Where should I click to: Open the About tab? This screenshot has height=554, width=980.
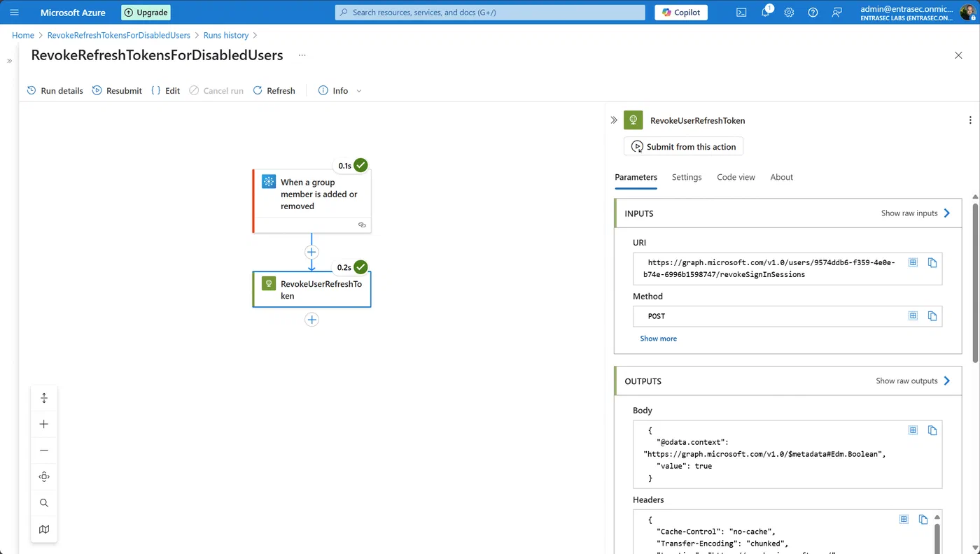(x=782, y=177)
